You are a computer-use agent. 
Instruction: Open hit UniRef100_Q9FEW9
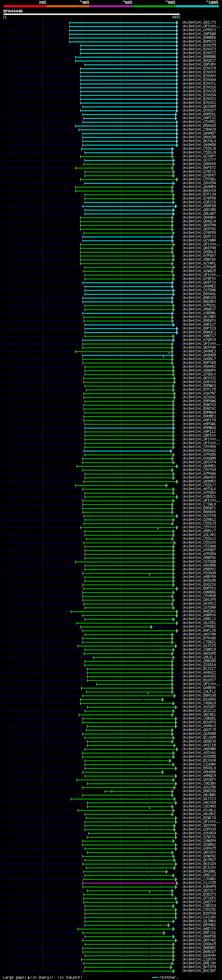click(x=199, y=34)
